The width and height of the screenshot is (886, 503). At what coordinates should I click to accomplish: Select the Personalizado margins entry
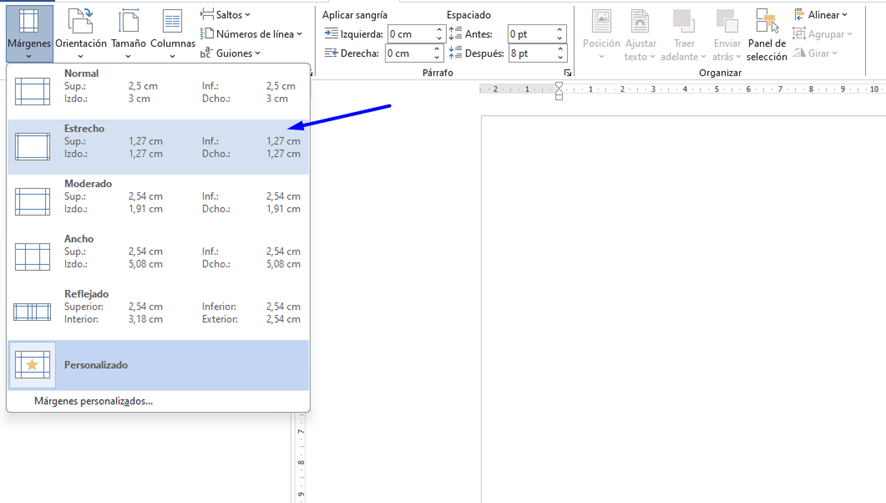point(158,365)
